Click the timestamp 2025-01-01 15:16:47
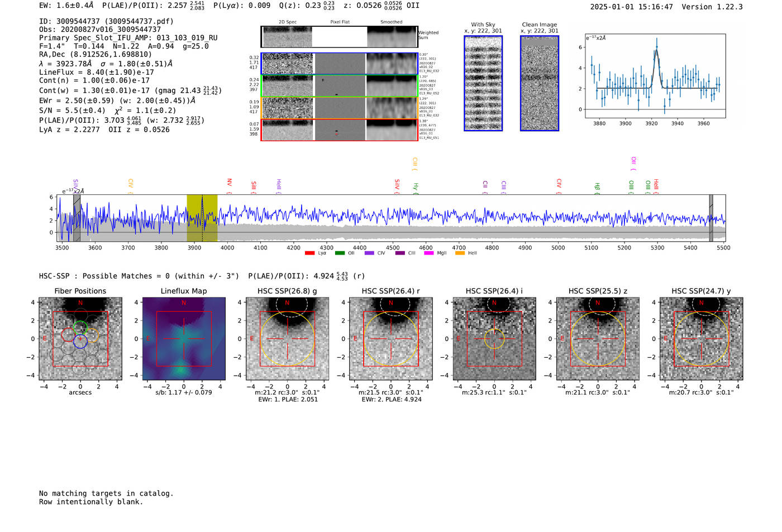 pos(631,7)
